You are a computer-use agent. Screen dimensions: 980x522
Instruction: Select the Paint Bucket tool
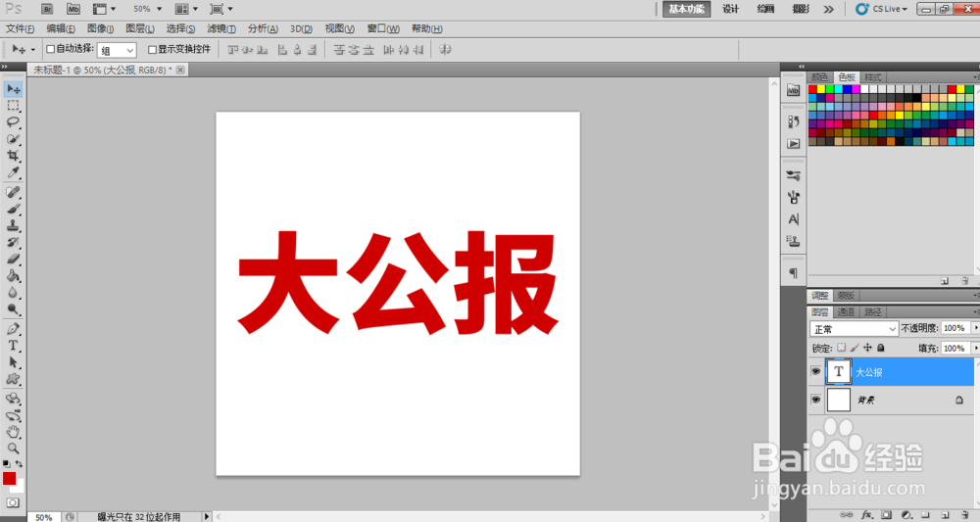(13, 275)
